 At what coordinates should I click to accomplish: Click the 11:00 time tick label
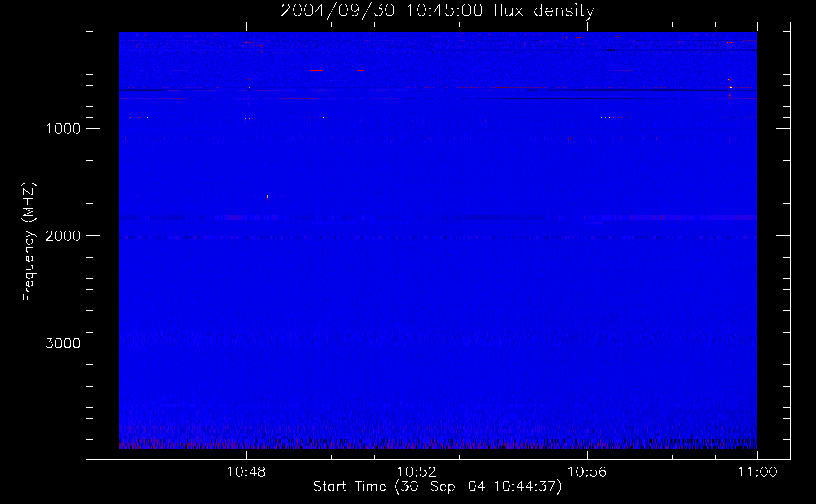(757, 472)
